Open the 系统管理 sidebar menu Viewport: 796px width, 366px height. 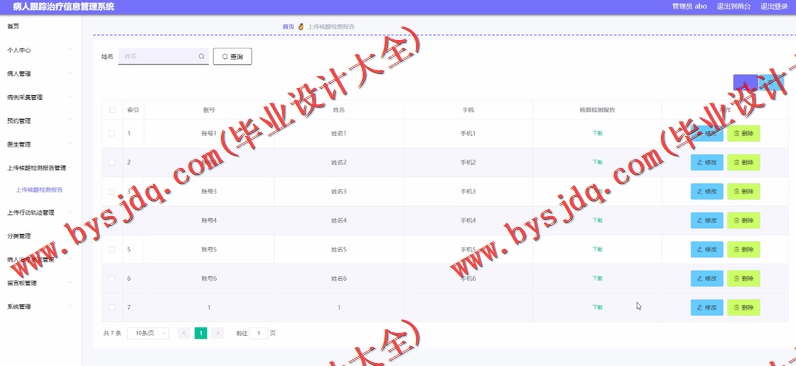pos(19,307)
